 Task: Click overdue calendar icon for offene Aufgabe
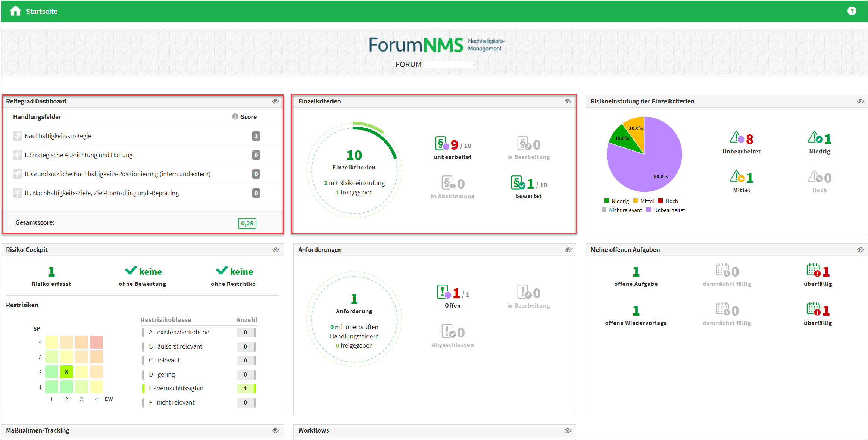(813, 270)
